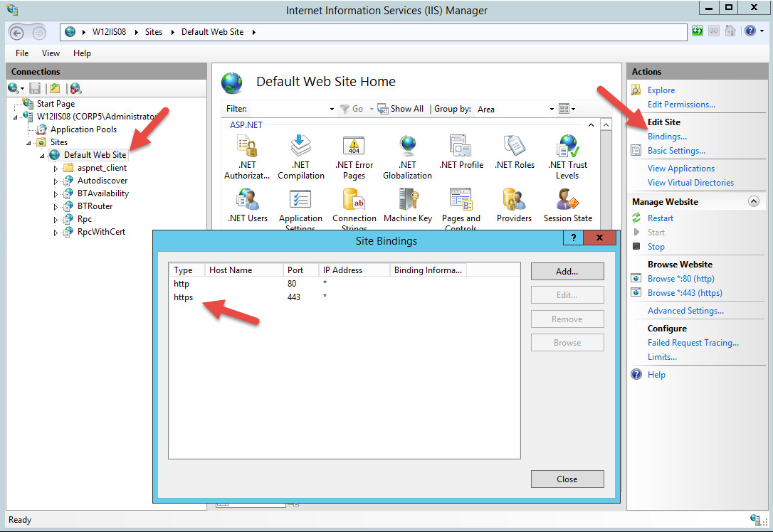773x532 pixels.
Task: Open the View menu
Action: [x=51, y=53]
